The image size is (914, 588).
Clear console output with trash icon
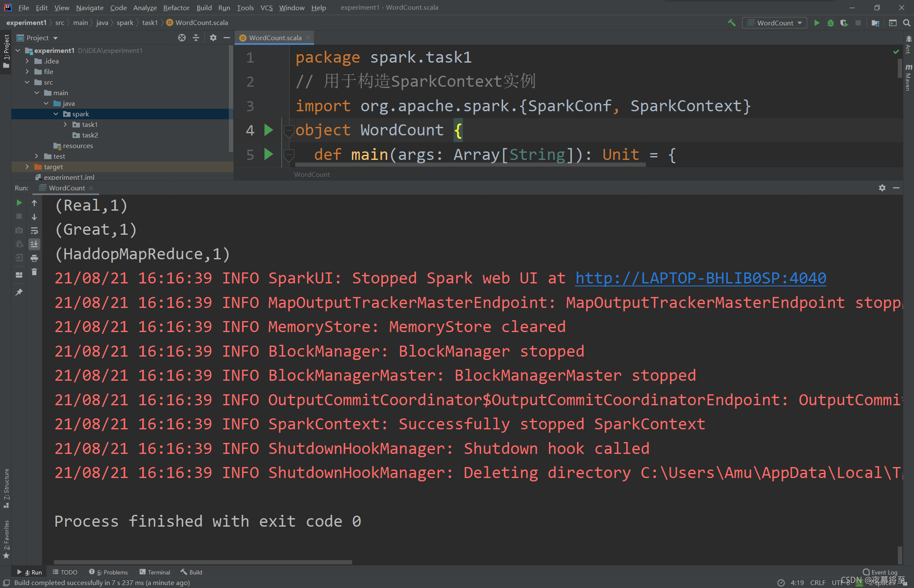click(x=34, y=272)
